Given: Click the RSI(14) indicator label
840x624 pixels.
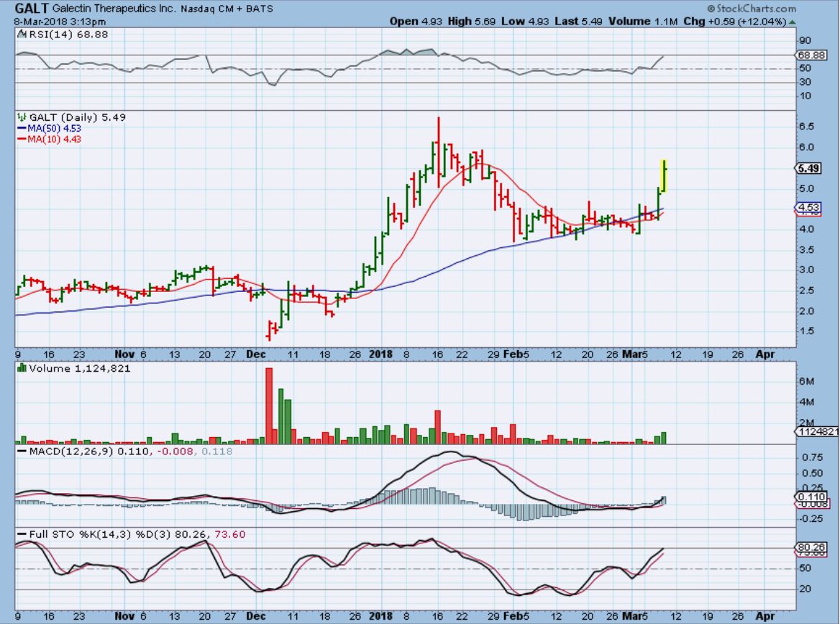Looking at the screenshot, I should pyautogui.click(x=47, y=35).
